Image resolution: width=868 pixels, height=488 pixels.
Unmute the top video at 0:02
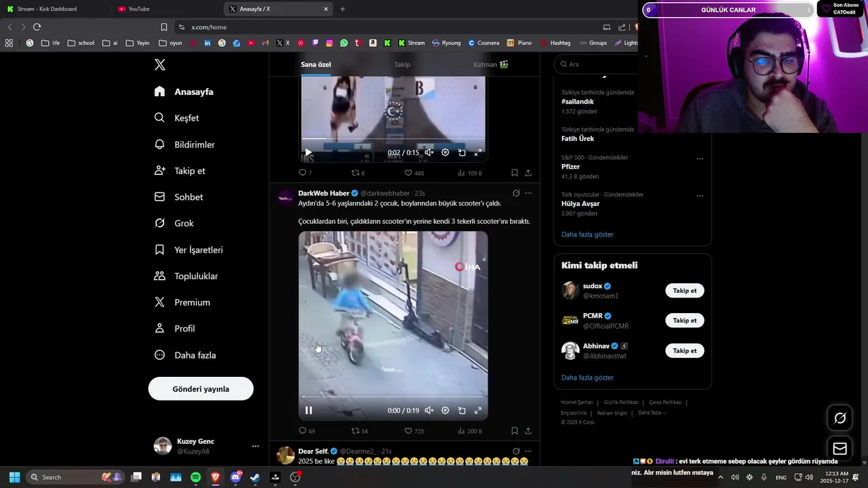pyautogui.click(x=429, y=152)
